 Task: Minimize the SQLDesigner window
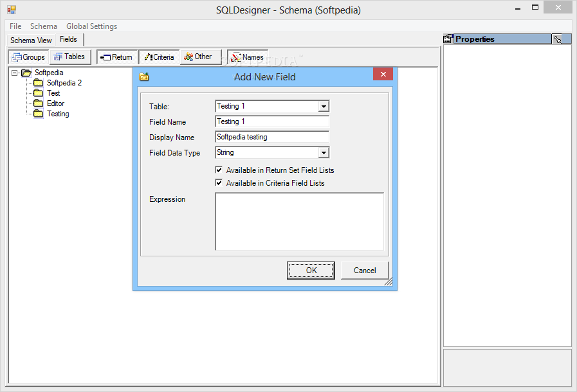[518, 8]
